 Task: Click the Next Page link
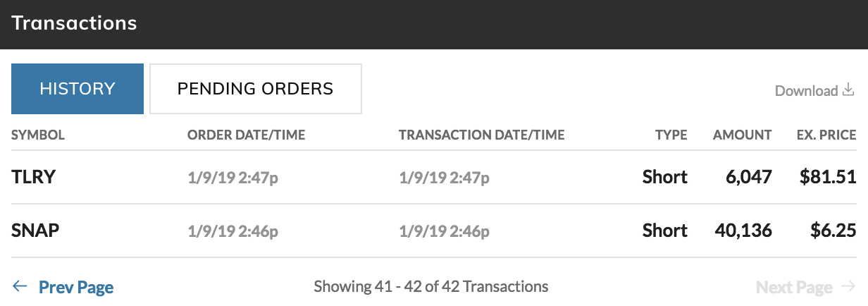coord(794,287)
